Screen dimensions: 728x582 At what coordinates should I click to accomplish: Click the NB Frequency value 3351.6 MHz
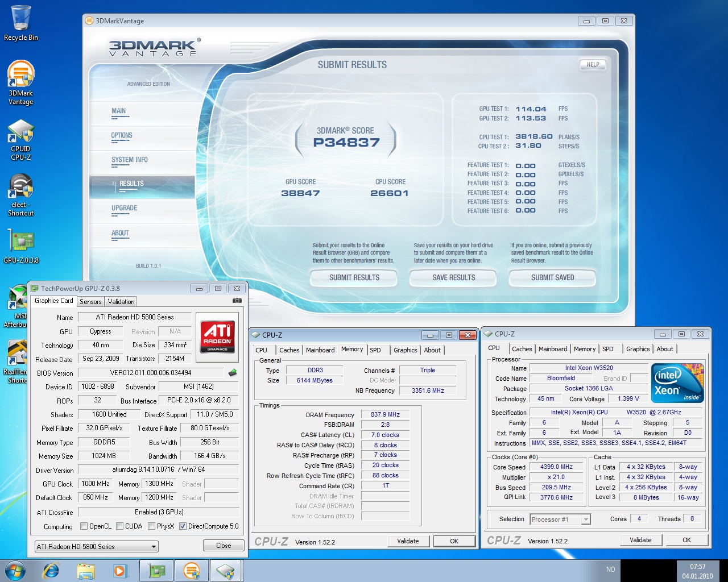(x=428, y=390)
